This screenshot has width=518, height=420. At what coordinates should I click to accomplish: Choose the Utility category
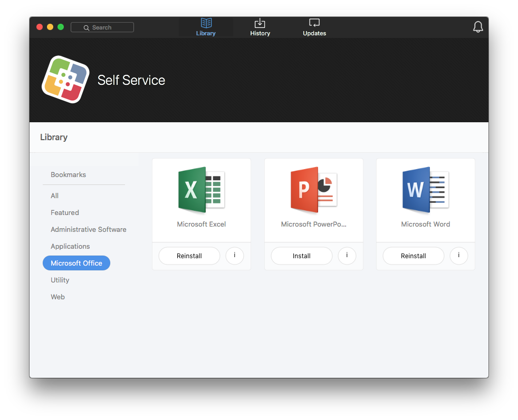coord(60,280)
